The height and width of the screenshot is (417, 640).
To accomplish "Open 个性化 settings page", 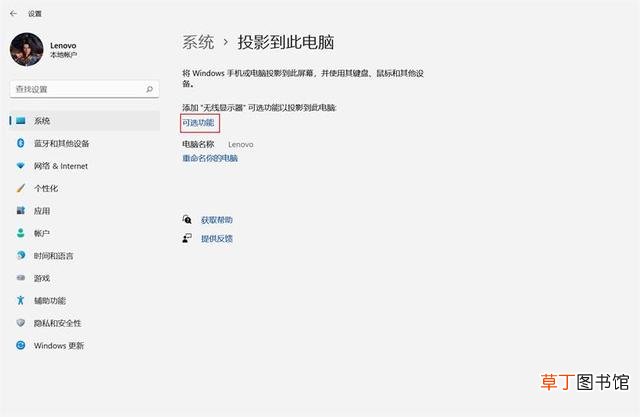I will [46, 189].
